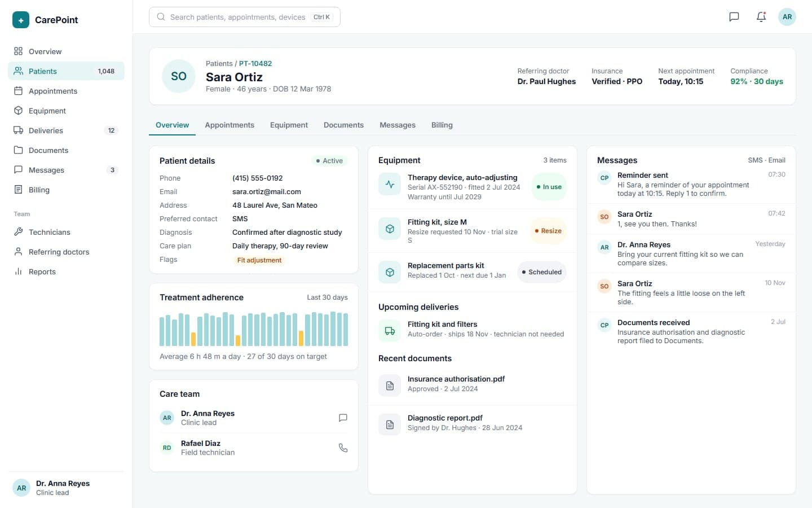Click the Patients breadcrumb link

[x=219, y=64]
